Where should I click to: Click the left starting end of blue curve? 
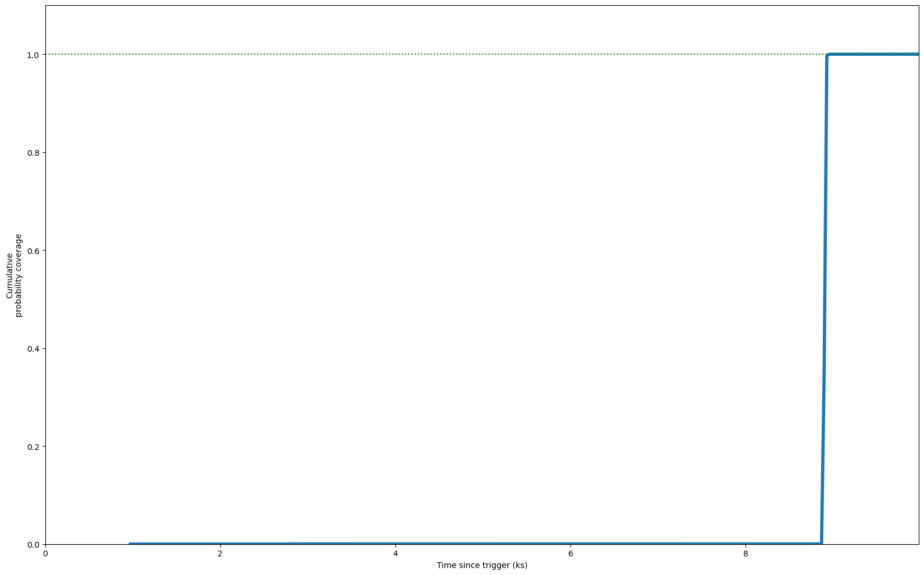click(130, 544)
